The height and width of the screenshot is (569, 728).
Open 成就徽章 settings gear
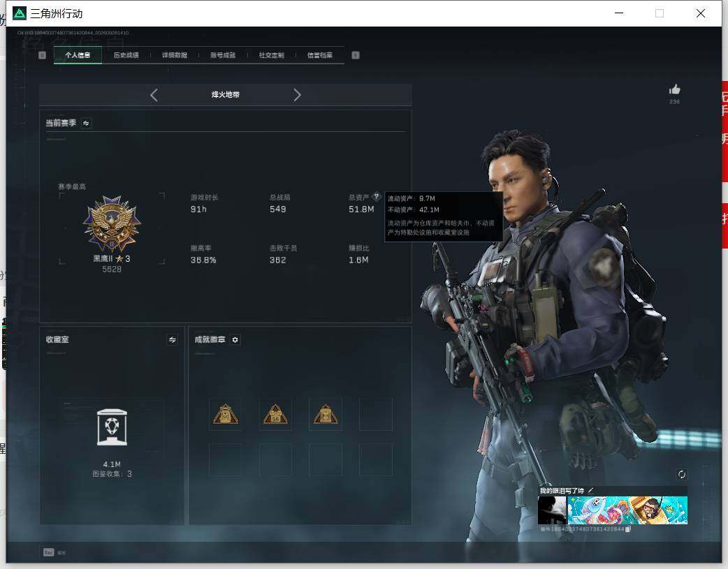[235, 340]
